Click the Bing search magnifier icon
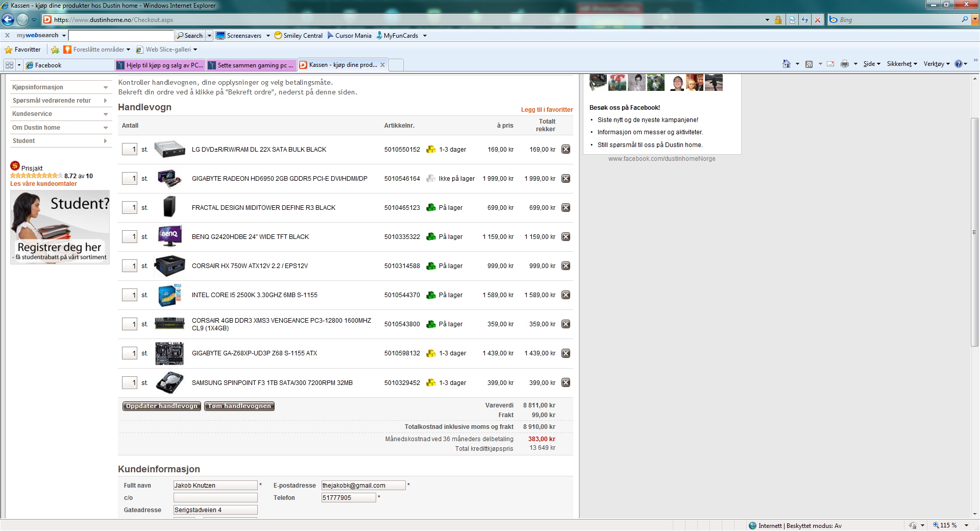980x531 pixels. point(965,19)
